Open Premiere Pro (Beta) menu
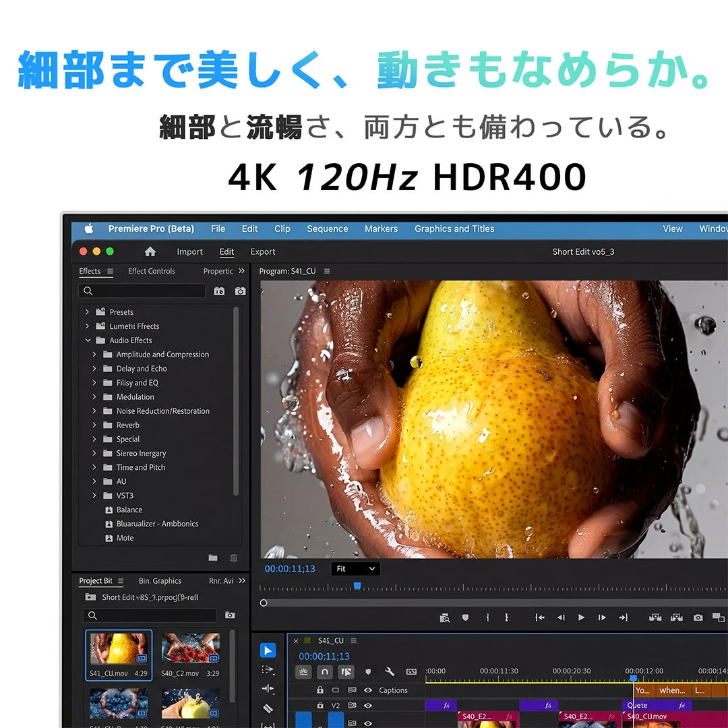Image resolution: width=728 pixels, height=728 pixels. (x=152, y=229)
